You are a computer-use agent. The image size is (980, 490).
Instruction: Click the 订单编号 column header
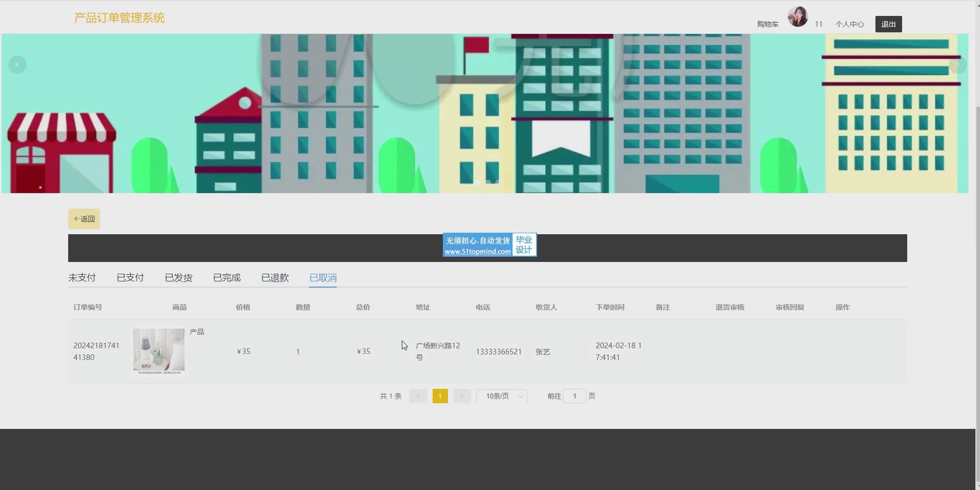click(88, 307)
